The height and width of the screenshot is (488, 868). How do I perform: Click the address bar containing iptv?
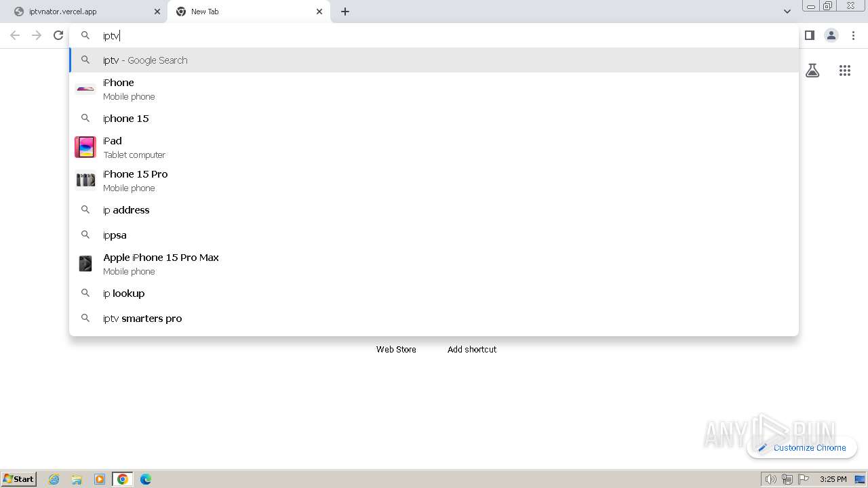434,36
